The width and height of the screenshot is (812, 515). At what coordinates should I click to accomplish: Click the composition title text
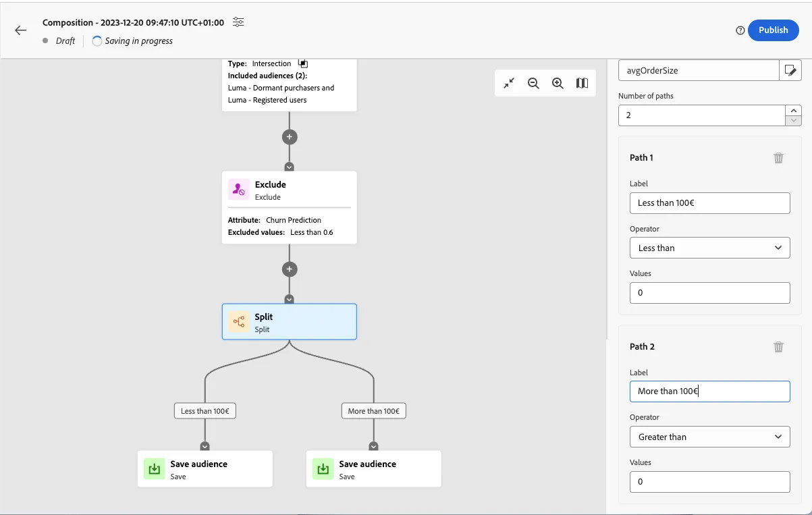(133, 22)
